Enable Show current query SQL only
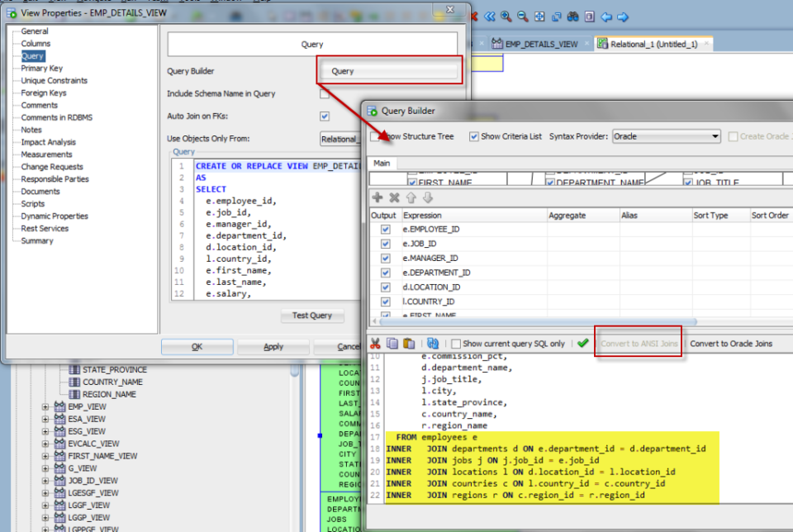 455,344
